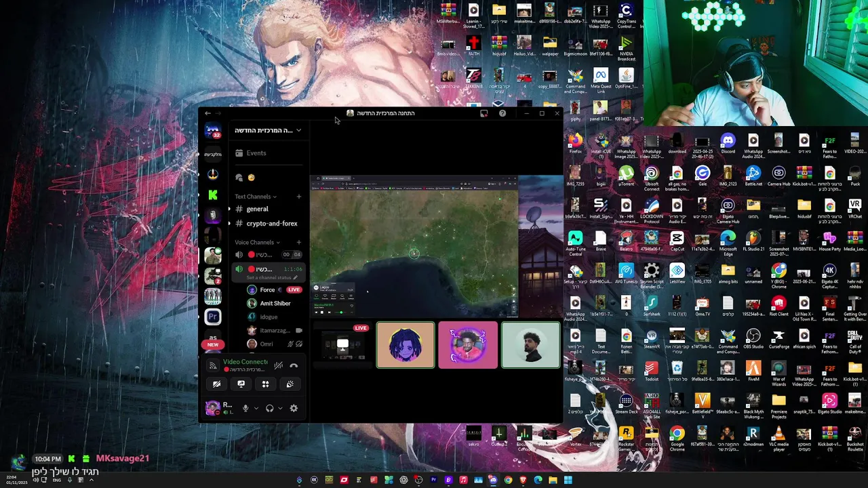The width and height of the screenshot is (868, 488).
Task: Open the Pr server icon in Discord
Action: tap(213, 317)
